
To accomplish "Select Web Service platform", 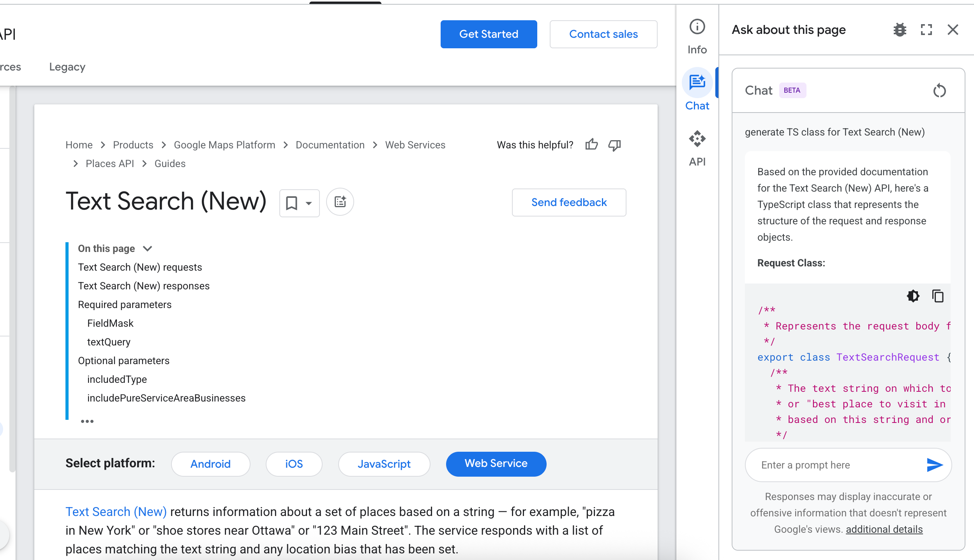I will click(x=496, y=464).
